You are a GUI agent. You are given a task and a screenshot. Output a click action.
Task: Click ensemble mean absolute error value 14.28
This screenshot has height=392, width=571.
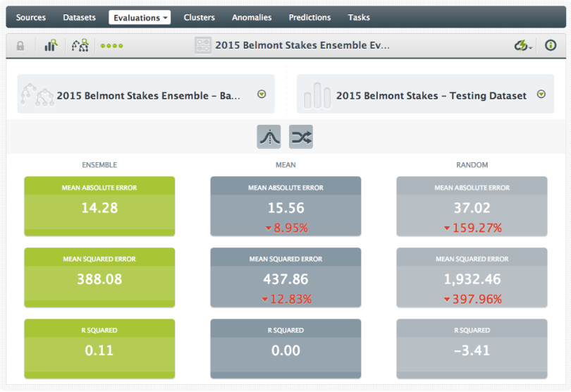coord(99,208)
